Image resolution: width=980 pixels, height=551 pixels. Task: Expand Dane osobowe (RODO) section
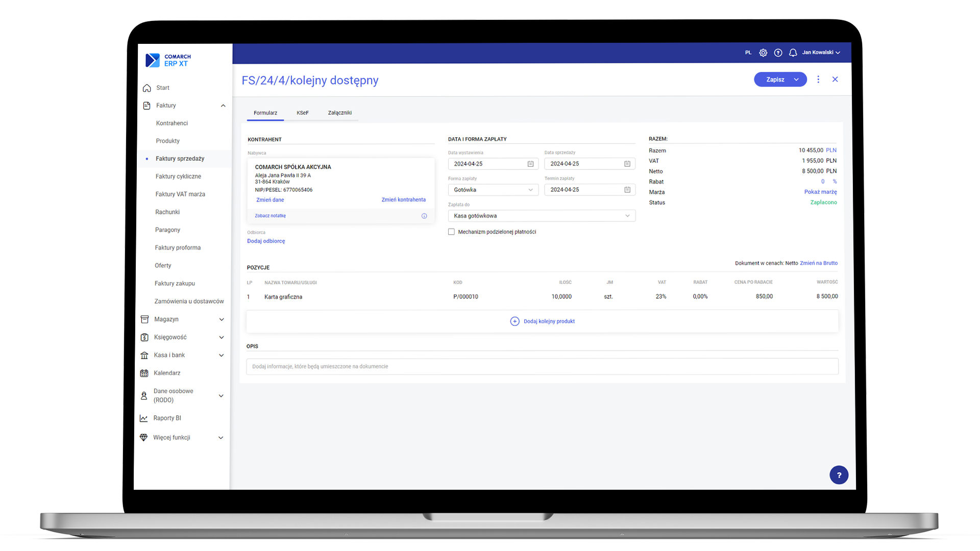[221, 395]
